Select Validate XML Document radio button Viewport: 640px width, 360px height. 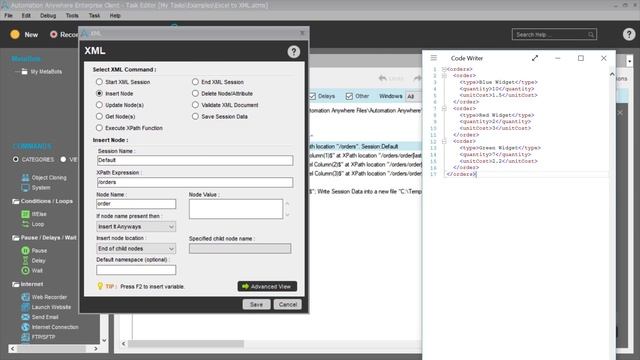[195, 105]
